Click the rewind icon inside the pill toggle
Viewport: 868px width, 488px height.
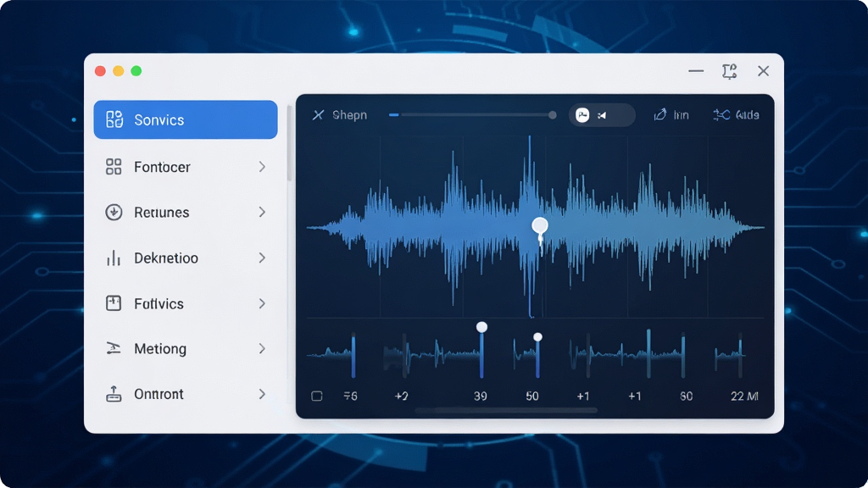coord(602,115)
